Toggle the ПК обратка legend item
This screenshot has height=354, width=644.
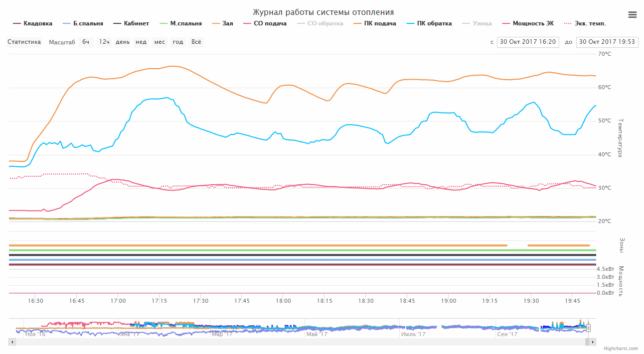(x=429, y=23)
